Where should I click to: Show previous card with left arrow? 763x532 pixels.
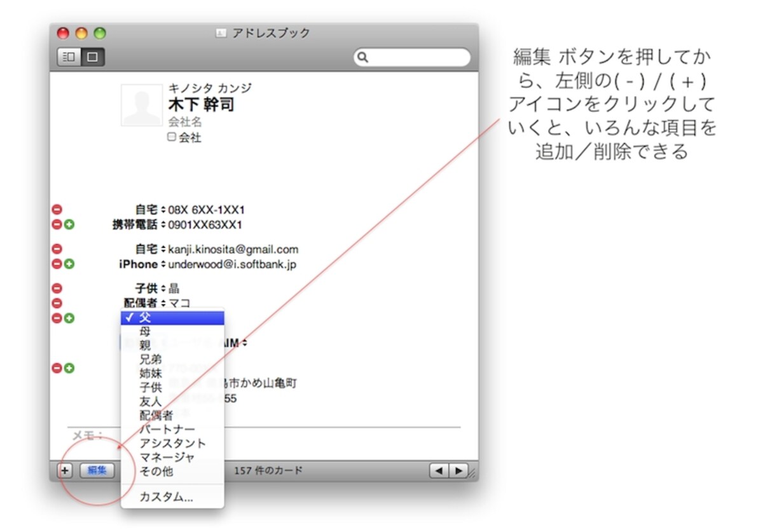(439, 471)
